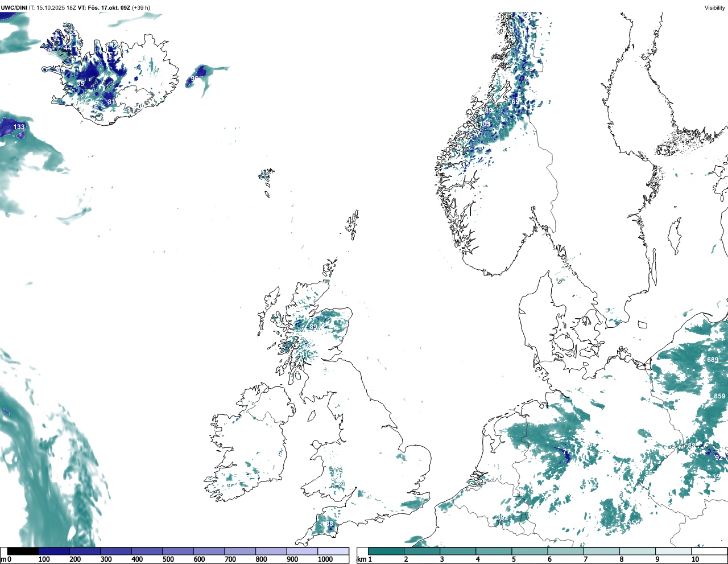Click the "689" value over Poland
The height and width of the screenshot is (564, 728).
pos(713,360)
